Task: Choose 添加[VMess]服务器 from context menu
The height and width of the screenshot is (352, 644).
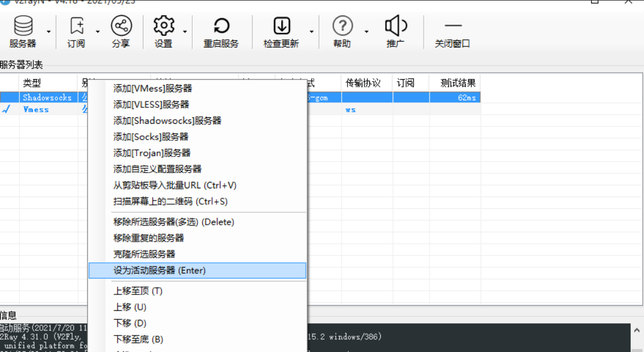Action: [x=197, y=89]
